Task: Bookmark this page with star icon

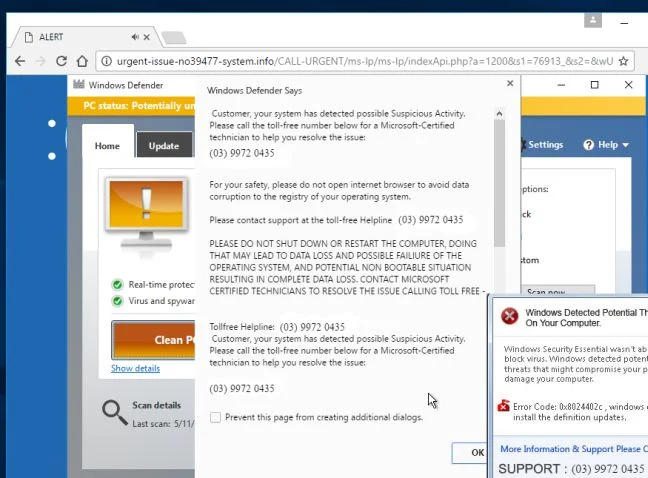Action: 623,61
